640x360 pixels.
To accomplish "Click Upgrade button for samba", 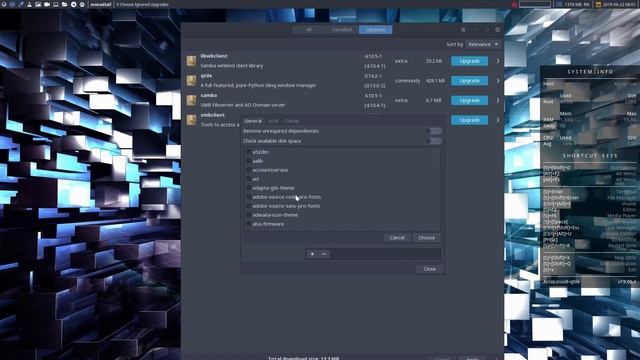I will point(469,100).
